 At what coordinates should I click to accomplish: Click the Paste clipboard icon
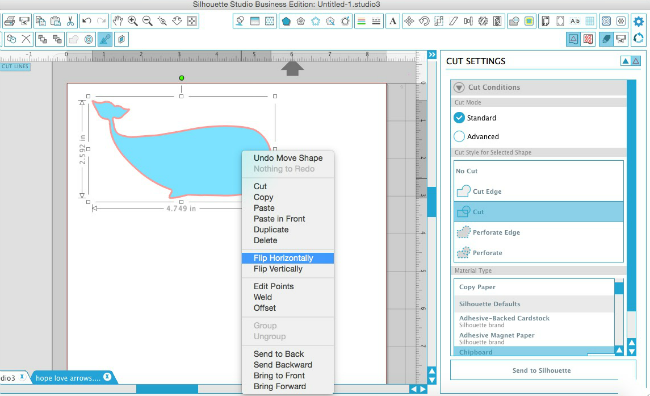56,21
